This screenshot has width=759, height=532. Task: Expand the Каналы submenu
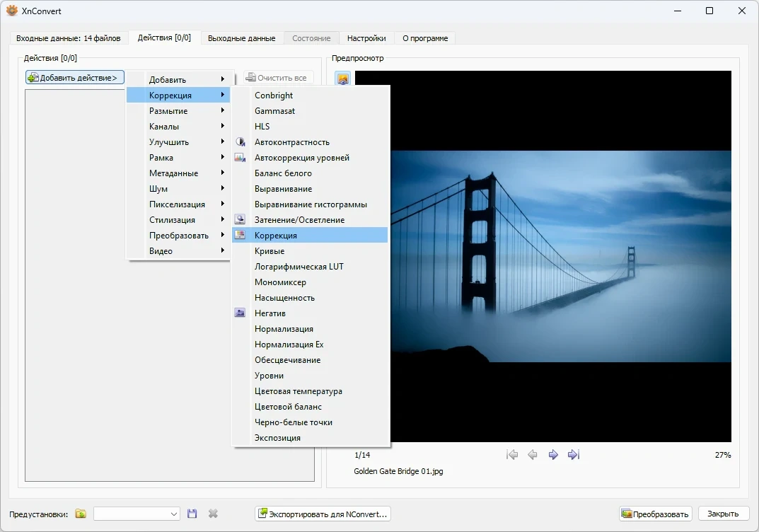tap(178, 127)
